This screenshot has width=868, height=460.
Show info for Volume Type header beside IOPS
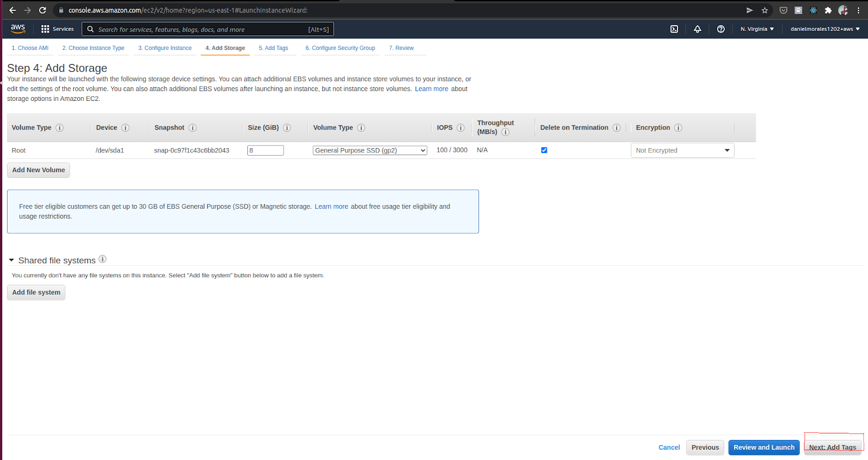[x=361, y=128]
